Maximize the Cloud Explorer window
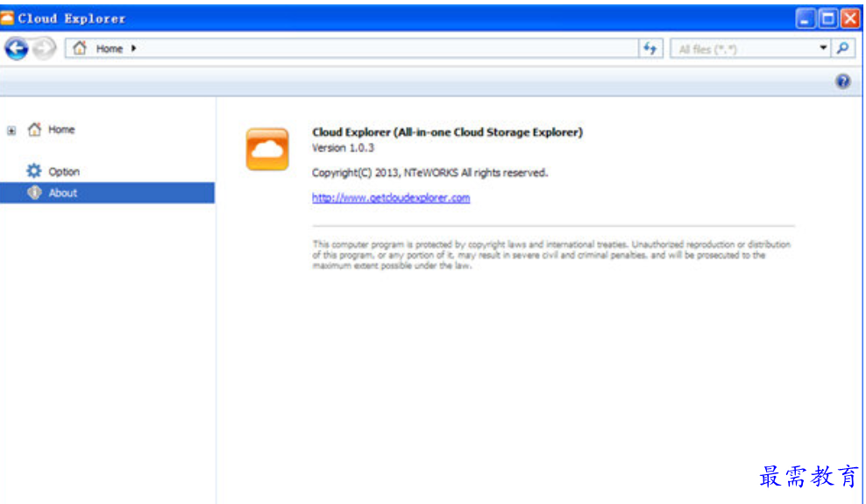 828,18
